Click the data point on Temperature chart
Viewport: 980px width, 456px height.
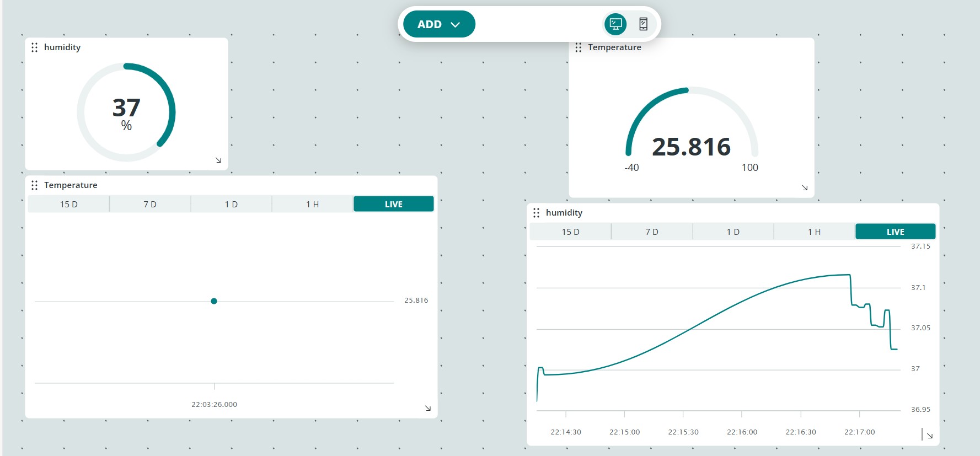[x=214, y=301]
